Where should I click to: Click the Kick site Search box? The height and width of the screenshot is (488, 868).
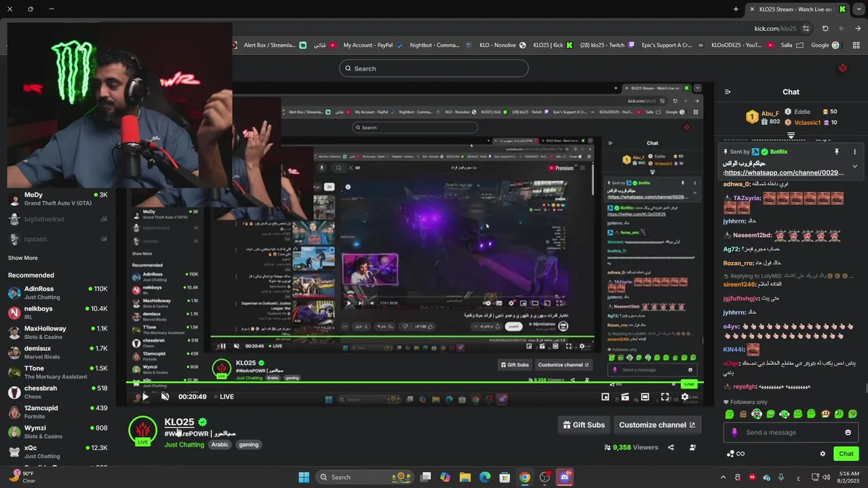click(x=434, y=68)
